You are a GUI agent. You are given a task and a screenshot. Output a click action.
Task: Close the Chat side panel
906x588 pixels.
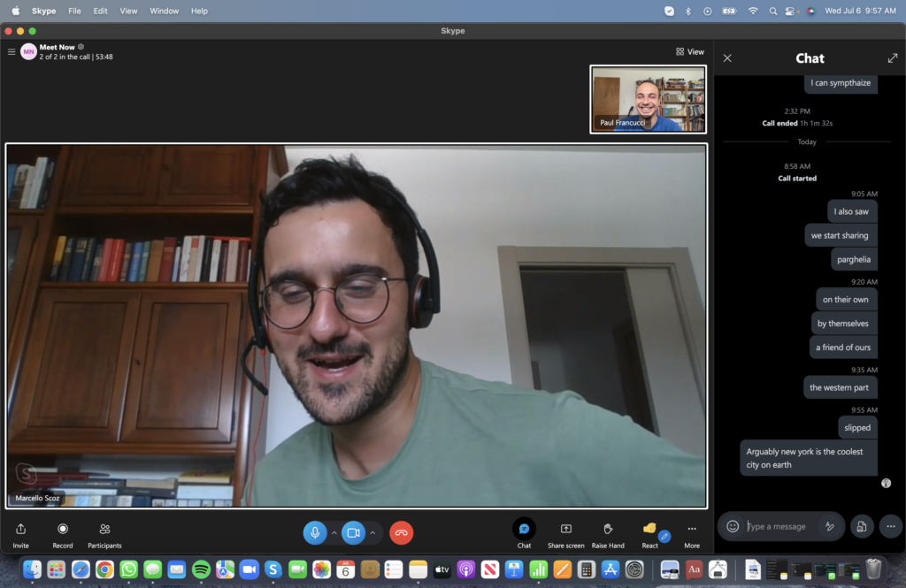tap(727, 58)
